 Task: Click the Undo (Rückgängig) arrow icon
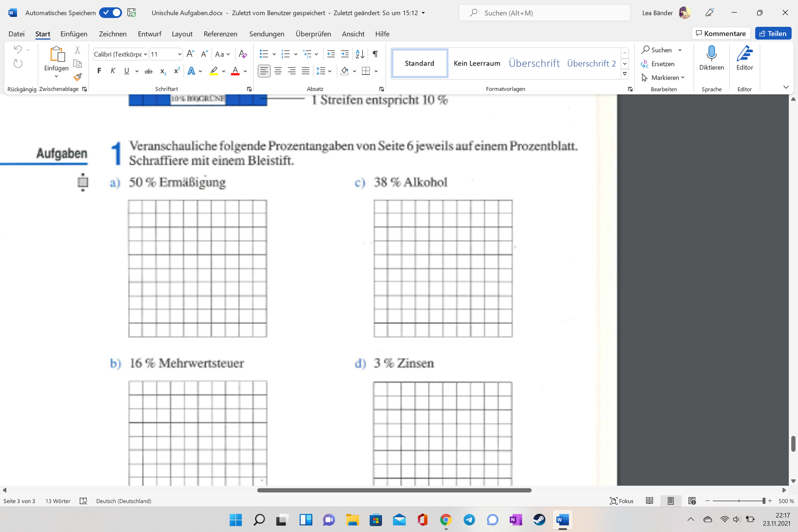[x=18, y=49]
